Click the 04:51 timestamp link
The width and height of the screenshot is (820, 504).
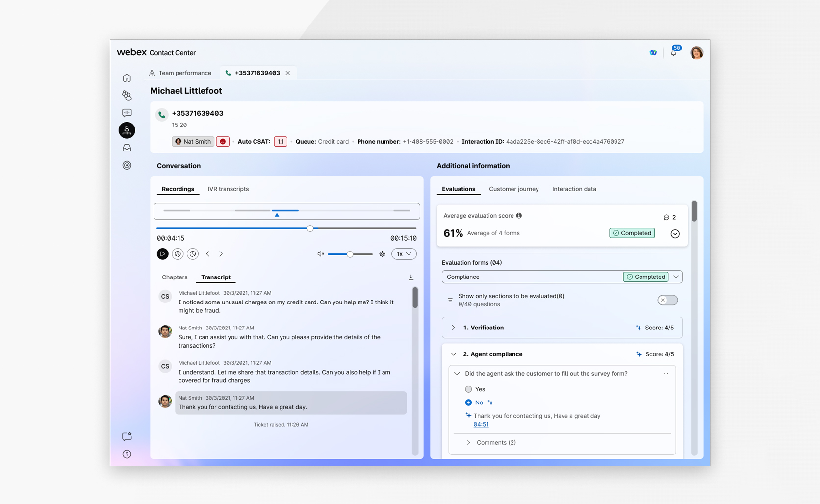pyautogui.click(x=481, y=425)
